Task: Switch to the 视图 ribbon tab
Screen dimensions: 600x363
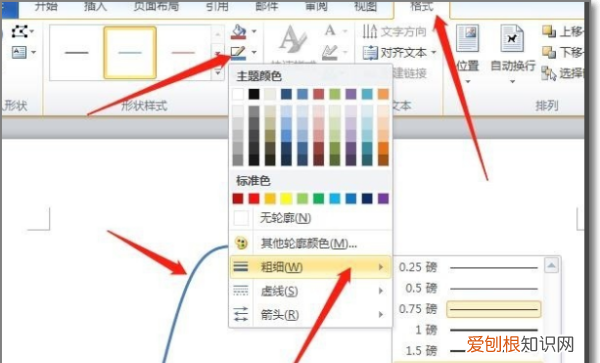Action: point(365,6)
